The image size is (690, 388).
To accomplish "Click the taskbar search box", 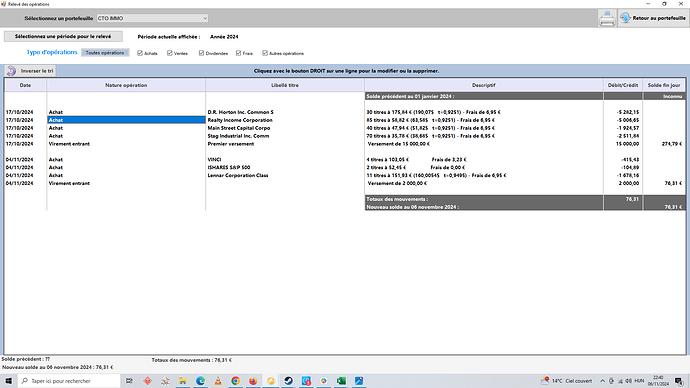I will coord(69,381).
